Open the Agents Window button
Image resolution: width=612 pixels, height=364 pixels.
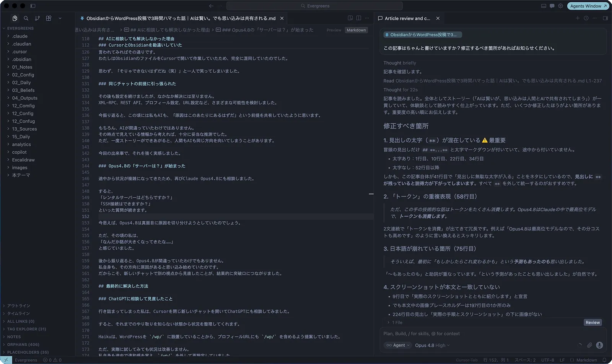(x=588, y=6)
